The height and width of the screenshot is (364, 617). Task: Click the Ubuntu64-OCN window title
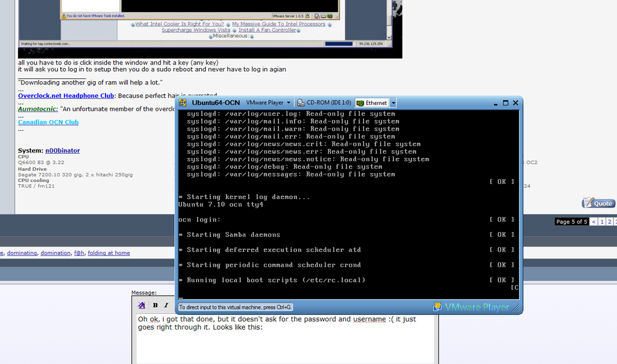216,102
